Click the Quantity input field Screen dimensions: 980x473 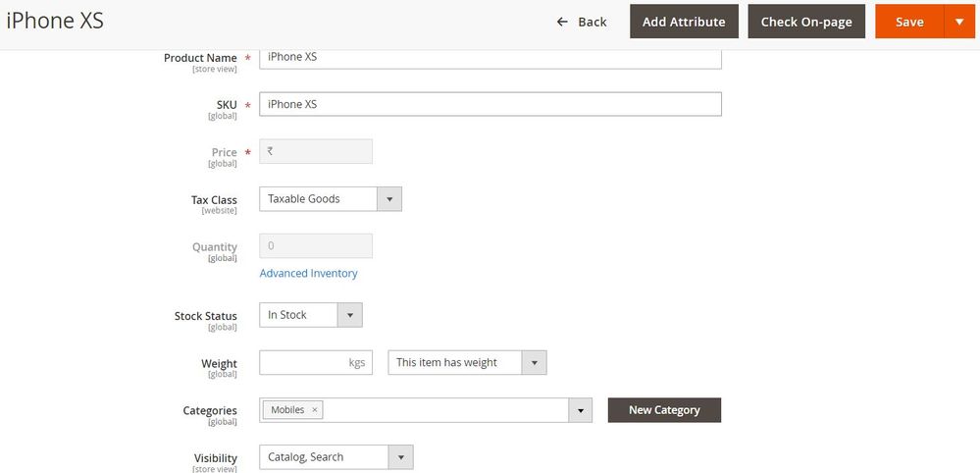coord(316,246)
